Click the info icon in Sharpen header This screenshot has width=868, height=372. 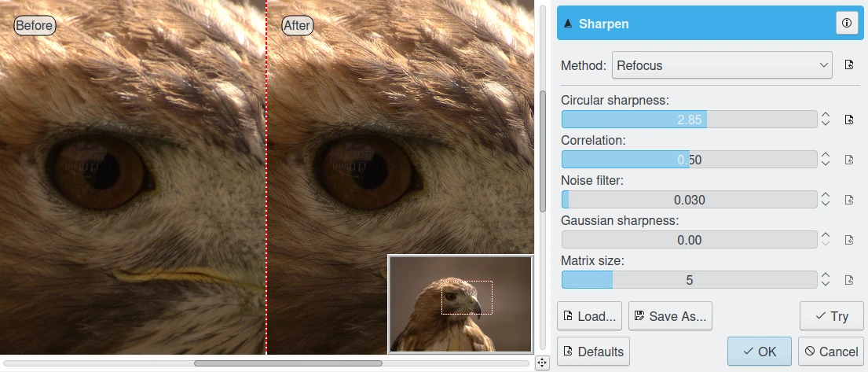[x=846, y=24]
